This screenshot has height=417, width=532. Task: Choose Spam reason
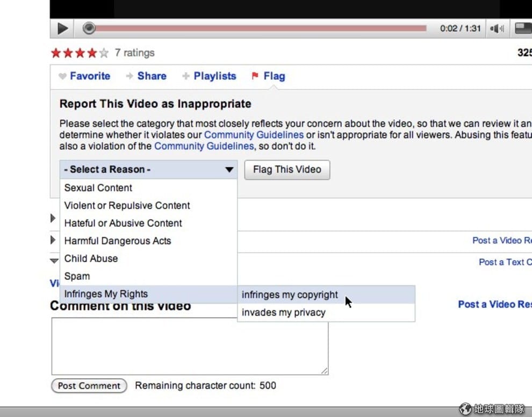148,276
